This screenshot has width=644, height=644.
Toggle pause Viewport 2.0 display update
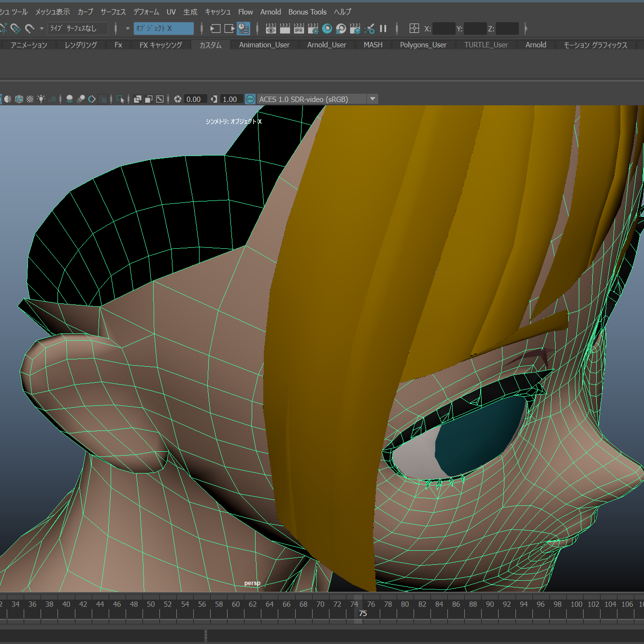click(383, 29)
